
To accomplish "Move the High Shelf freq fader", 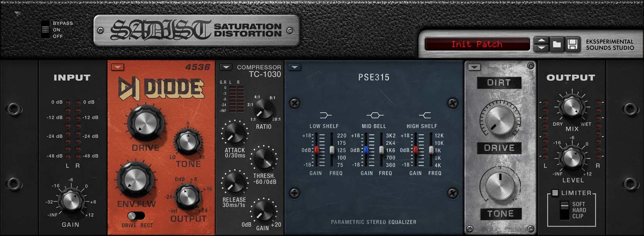I will 431,150.
